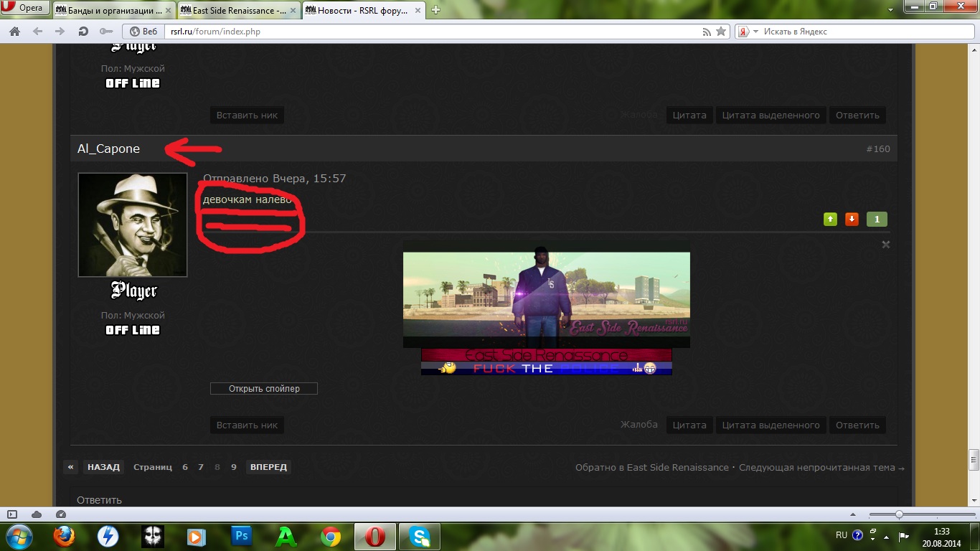Click the lower Цитата button
Viewport: 980px width, 551px height.
(689, 425)
